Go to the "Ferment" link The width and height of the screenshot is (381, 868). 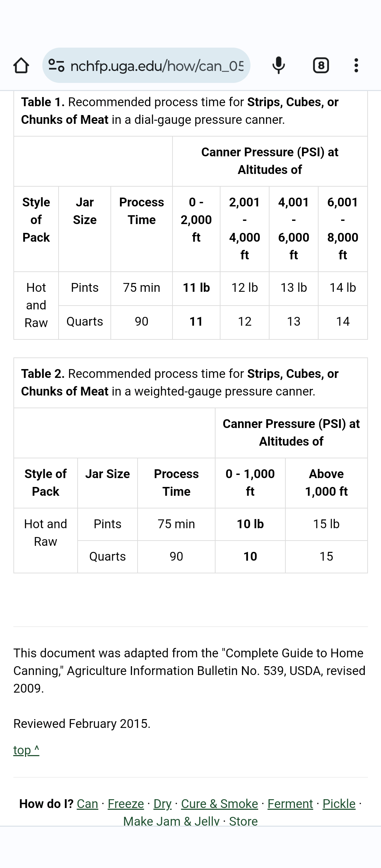coord(290,804)
